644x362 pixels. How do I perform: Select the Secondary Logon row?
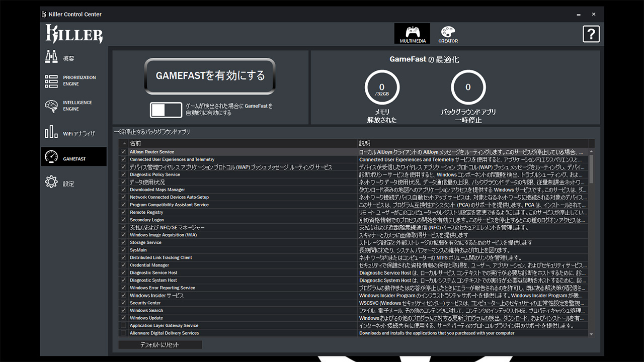[353, 220]
